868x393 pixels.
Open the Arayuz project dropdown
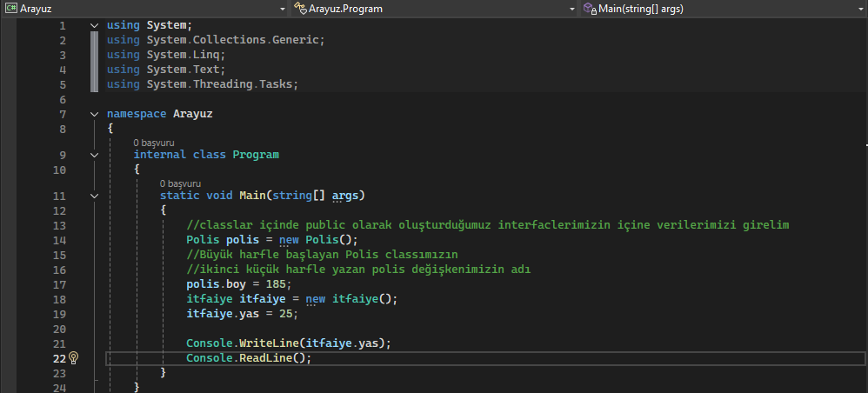pos(144,9)
